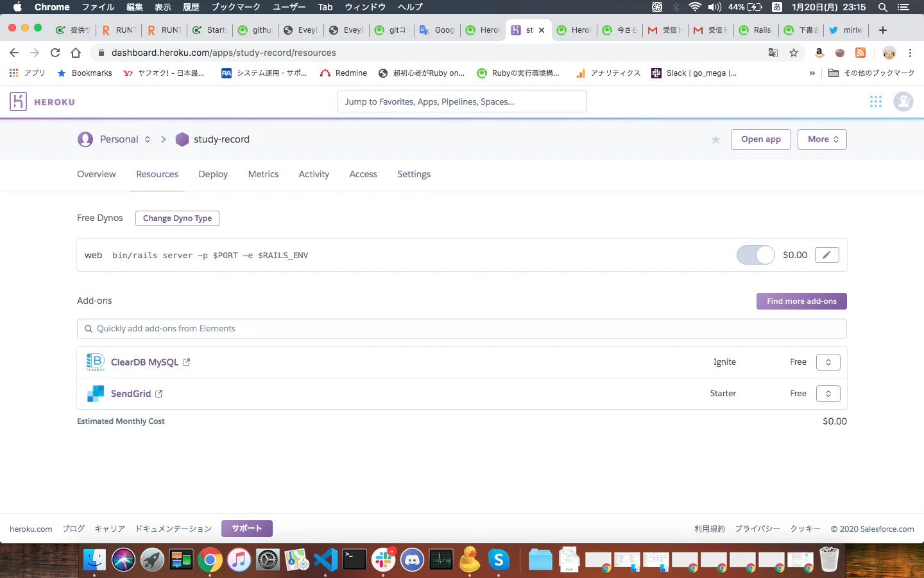The image size is (924, 578).
Task: Click the Heroku logo icon
Action: [x=18, y=101]
